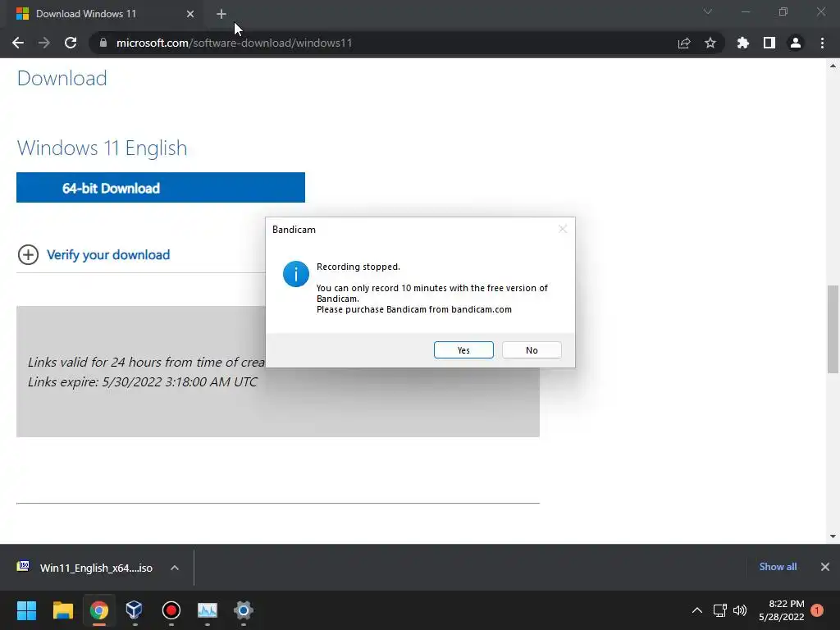Open Bandicam recorder taskbar icon
The width and height of the screenshot is (840, 630).
click(x=171, y=610)
